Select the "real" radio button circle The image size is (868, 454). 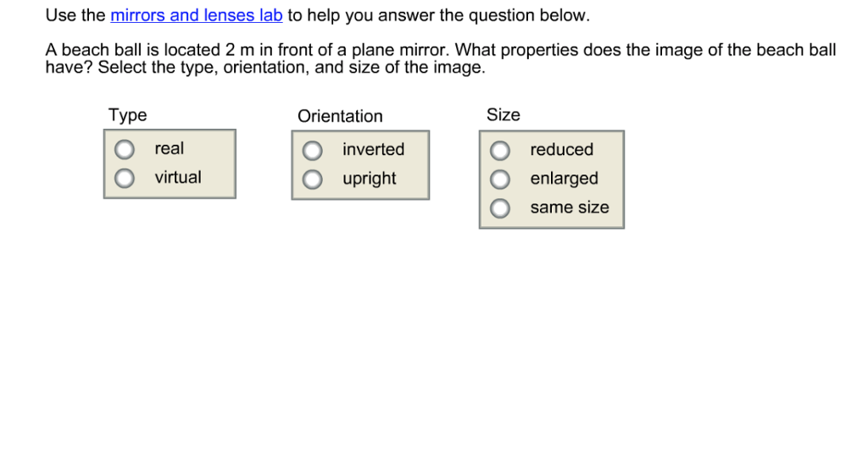tap(125, 150)
